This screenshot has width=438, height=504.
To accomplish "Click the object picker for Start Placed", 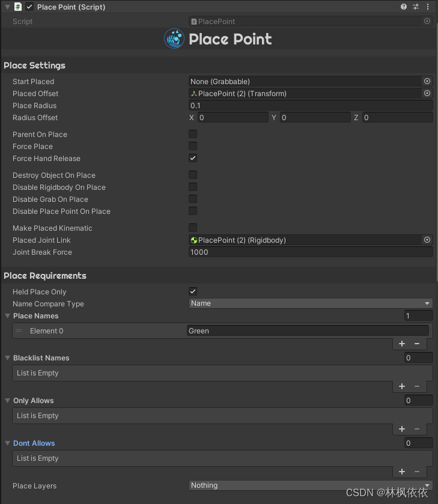I will [x=427, y=81].
